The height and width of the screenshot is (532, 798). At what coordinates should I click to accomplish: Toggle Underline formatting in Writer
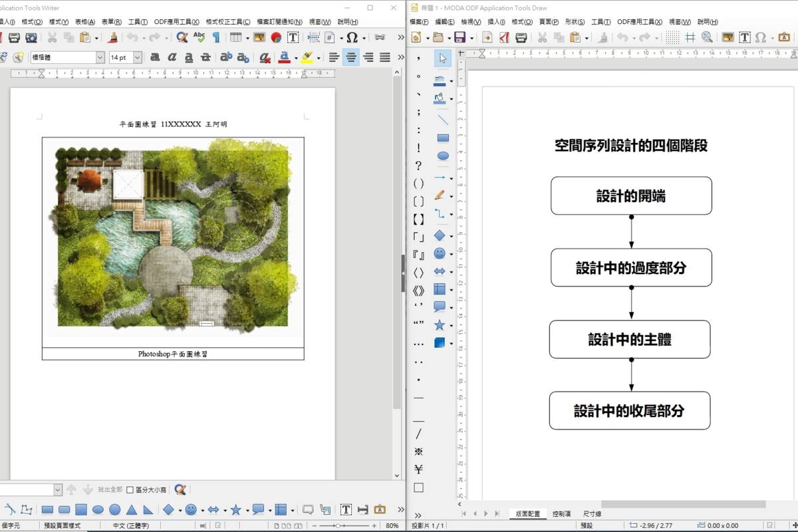[189, 58]
